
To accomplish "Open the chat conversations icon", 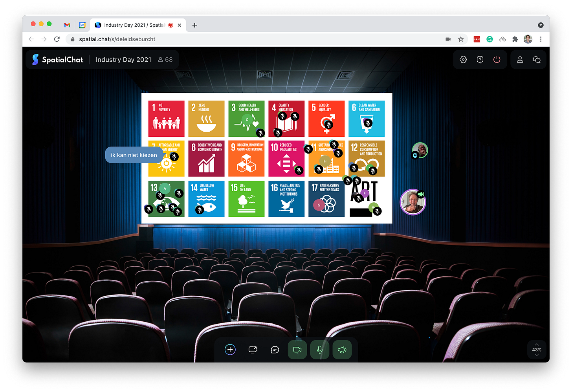I will pos(537,60).
